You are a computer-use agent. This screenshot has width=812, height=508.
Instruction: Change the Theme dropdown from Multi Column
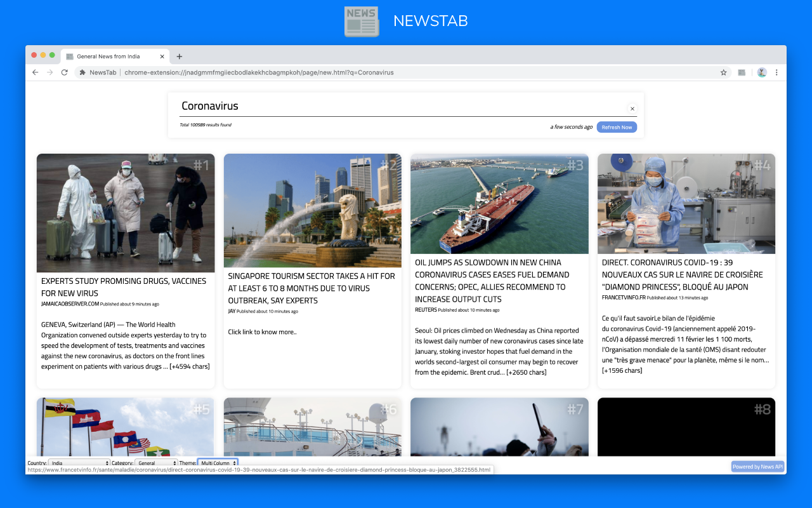[217, 463]
